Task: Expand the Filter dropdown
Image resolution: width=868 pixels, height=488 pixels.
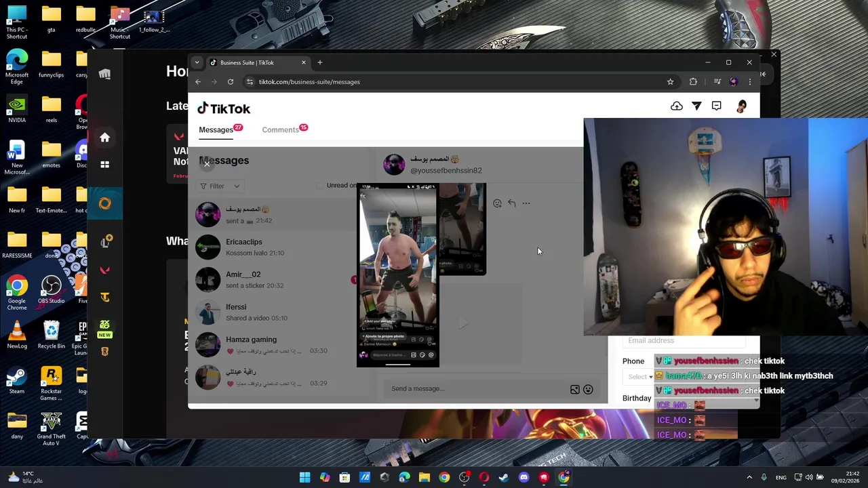Action: (x=220, y=186)
